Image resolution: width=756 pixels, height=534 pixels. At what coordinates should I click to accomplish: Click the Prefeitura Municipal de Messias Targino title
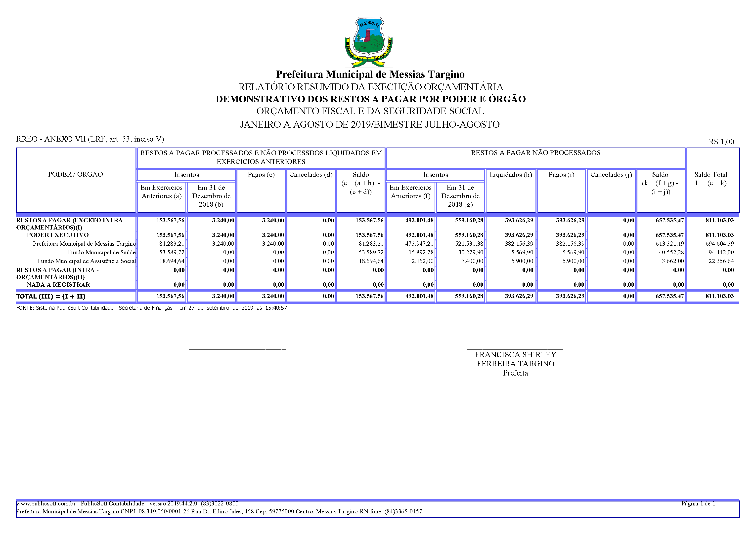[x=370, y=74]
